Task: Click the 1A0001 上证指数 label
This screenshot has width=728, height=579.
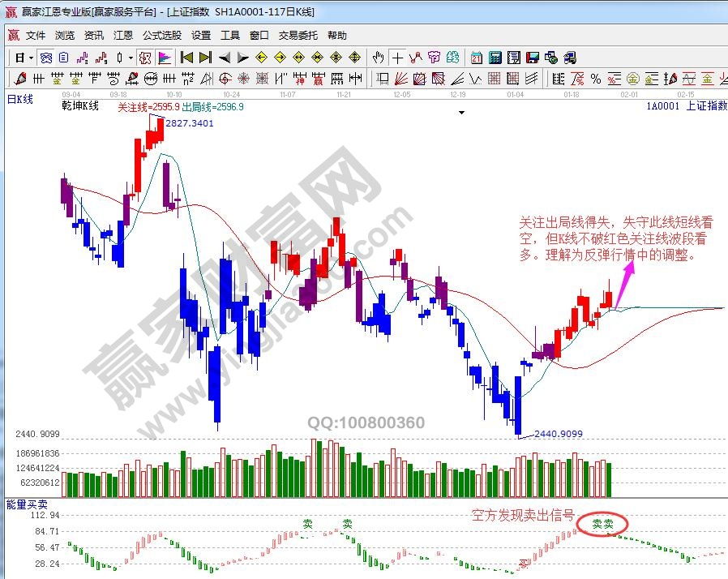Action: tap(686, 105)
